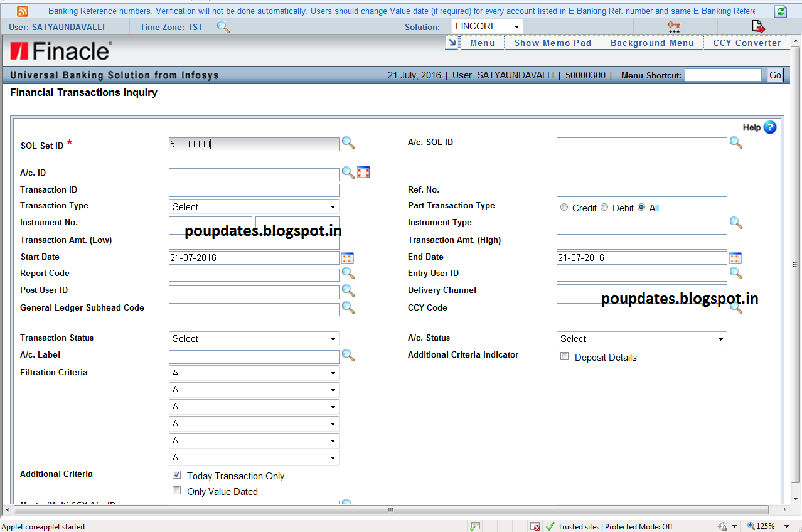802x532 pixels.
Task: Open the Transaction Status dropdown
Action: point(254,339)
